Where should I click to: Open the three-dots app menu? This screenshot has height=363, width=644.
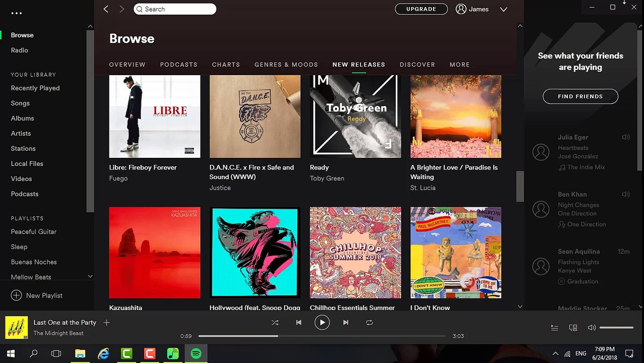pyautogui.click(x=17, y=14)
